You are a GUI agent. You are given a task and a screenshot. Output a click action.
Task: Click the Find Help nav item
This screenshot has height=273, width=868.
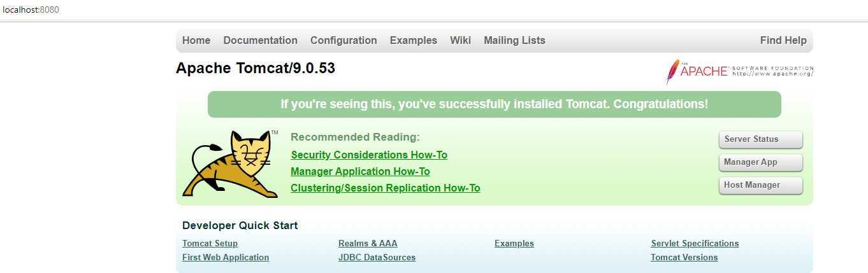pos(783,40)
